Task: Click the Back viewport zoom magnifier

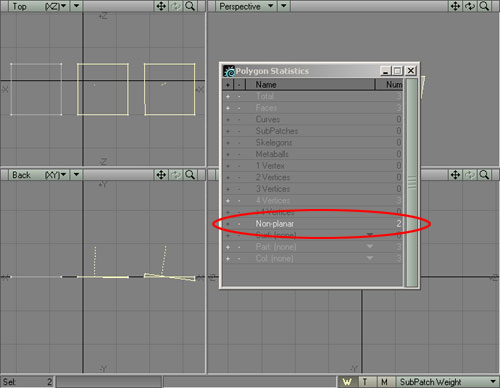Action: click(x=190, y=175)
